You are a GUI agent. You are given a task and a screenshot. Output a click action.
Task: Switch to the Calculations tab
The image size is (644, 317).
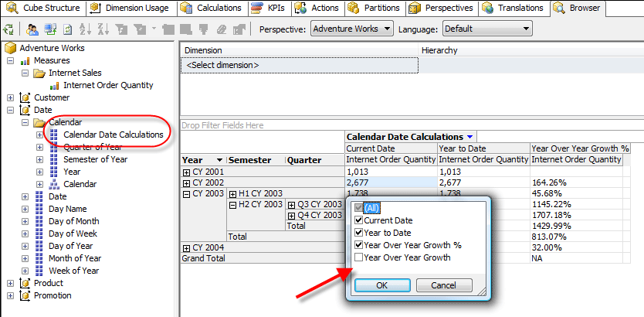coord(213,8)
